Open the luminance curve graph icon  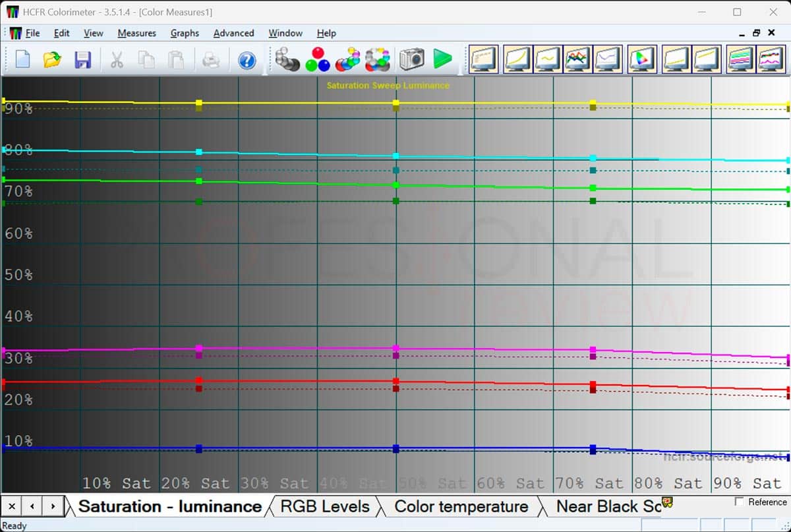click(517, 59)
